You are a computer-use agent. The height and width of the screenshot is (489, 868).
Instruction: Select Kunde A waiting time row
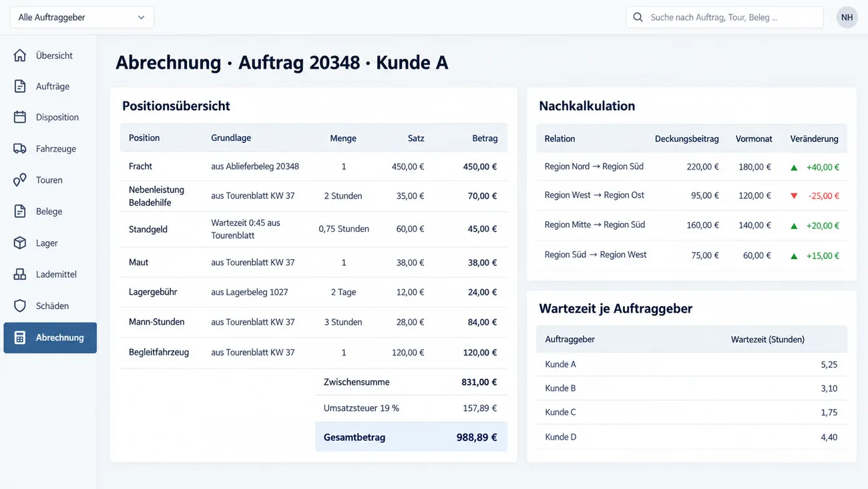[692, 365]
